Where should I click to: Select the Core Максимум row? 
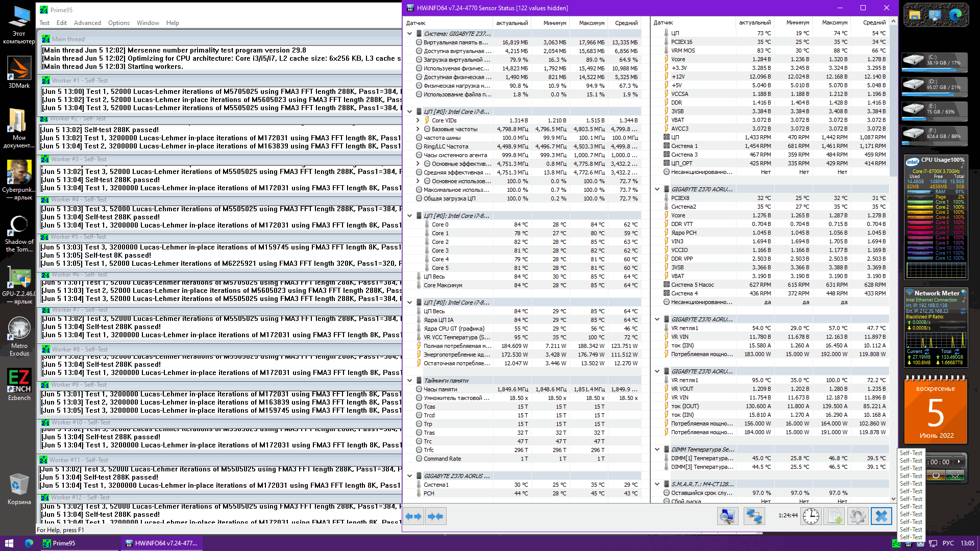pyautogui.click(x=523, y=285)
